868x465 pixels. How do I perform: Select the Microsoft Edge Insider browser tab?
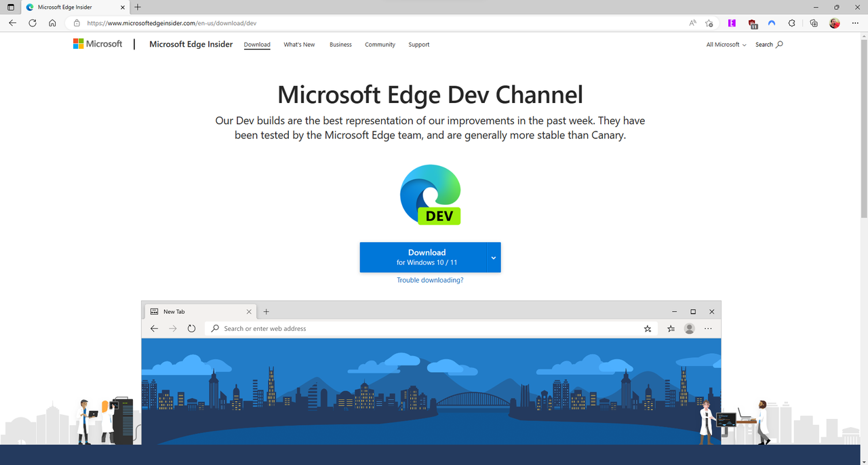click(x=74, y=7)
